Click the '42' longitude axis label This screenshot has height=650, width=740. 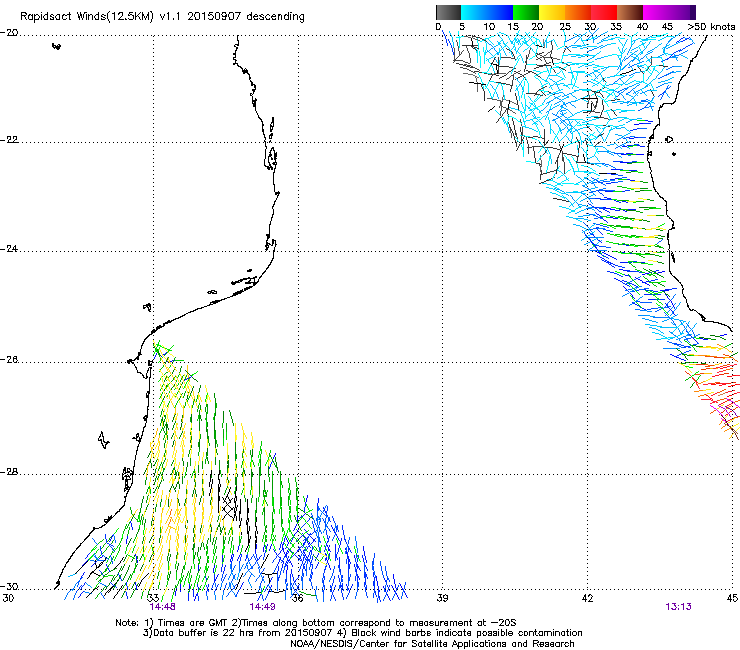tap(587, 598)
